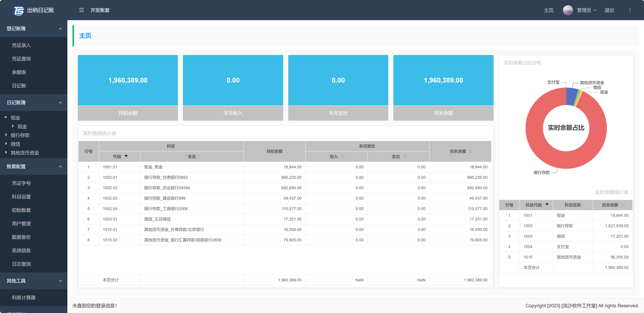Expand the 其他货币资金 tree node
Screen dimensions: 644x313
coord(6,153)
